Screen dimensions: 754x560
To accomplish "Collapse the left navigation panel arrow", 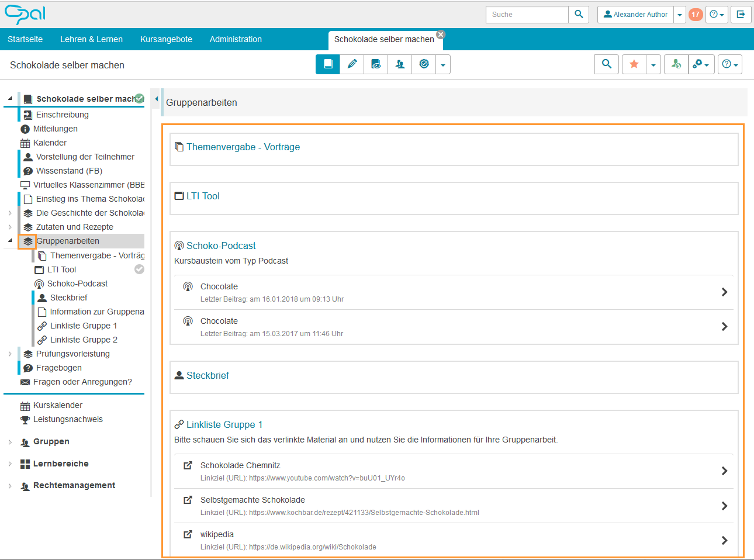I will tap(157, 99).
